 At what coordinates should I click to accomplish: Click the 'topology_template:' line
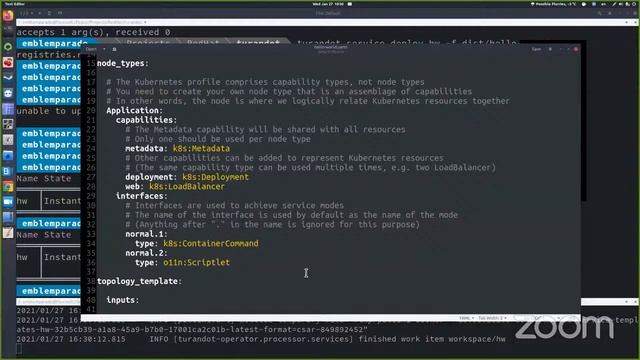point(140,282)
